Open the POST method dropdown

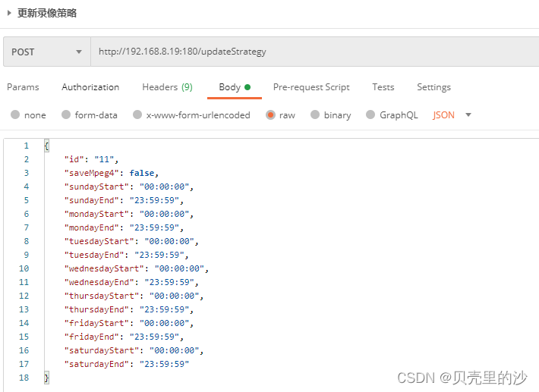[x=47, y=52]
